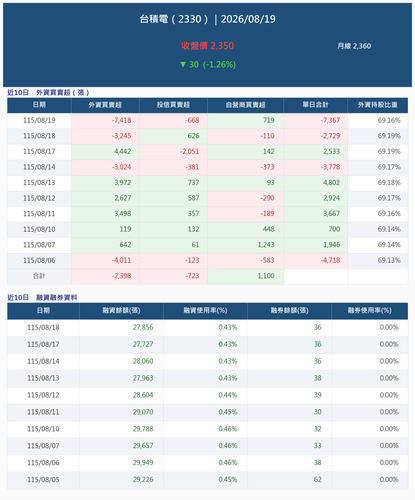This screenshot has height=500, width=415.
Task: Select the short balance 30
Action: click(x=318, y=412)
